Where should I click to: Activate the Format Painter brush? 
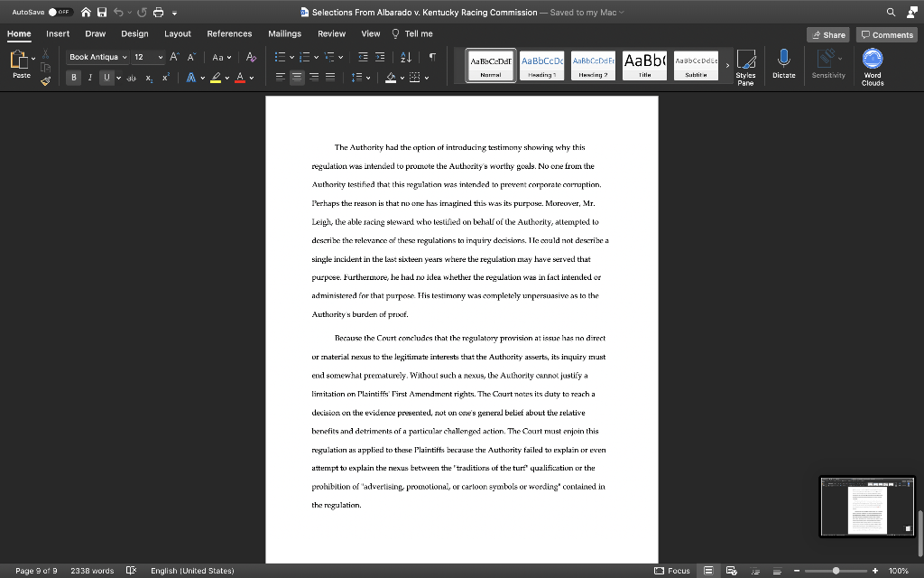[x=45, y=80]
